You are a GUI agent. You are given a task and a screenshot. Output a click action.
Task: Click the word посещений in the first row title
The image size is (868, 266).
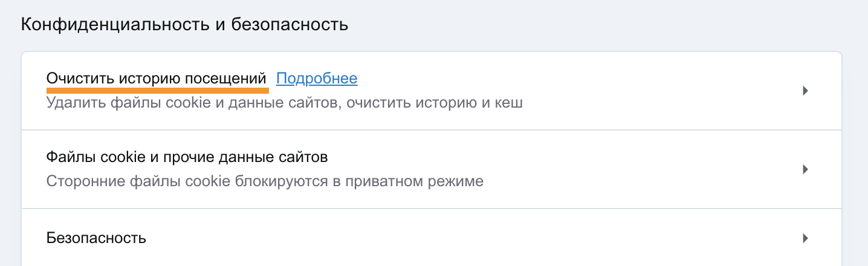pos(233,79)
